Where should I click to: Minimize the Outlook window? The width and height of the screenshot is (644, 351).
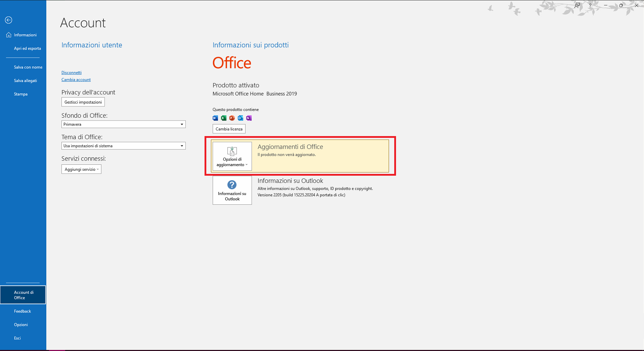(x=605, y=5)
